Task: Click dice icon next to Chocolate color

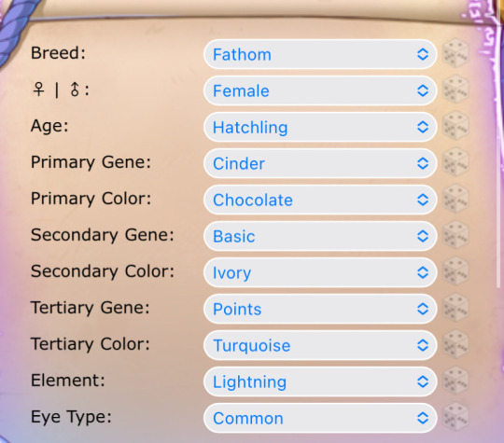Action: click(x=455, y=199)
